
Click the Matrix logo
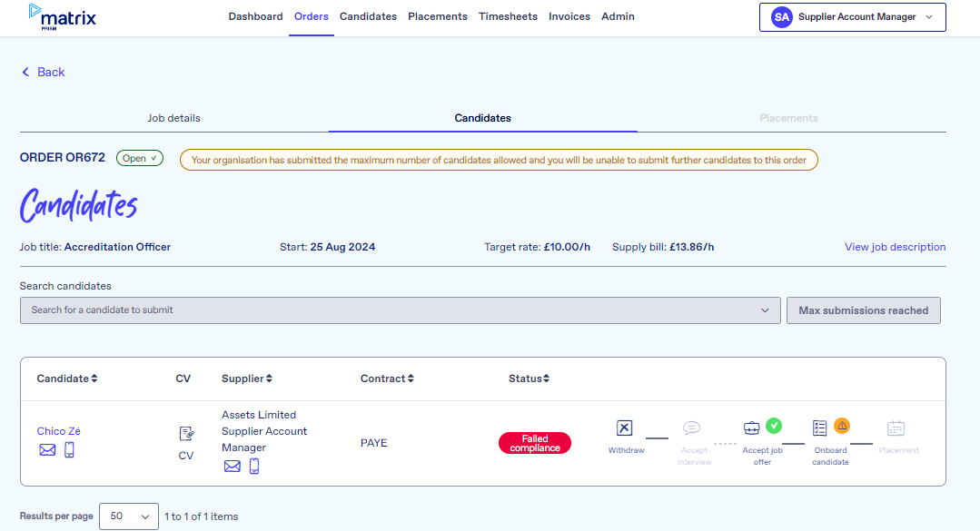(x=63, y=17)
